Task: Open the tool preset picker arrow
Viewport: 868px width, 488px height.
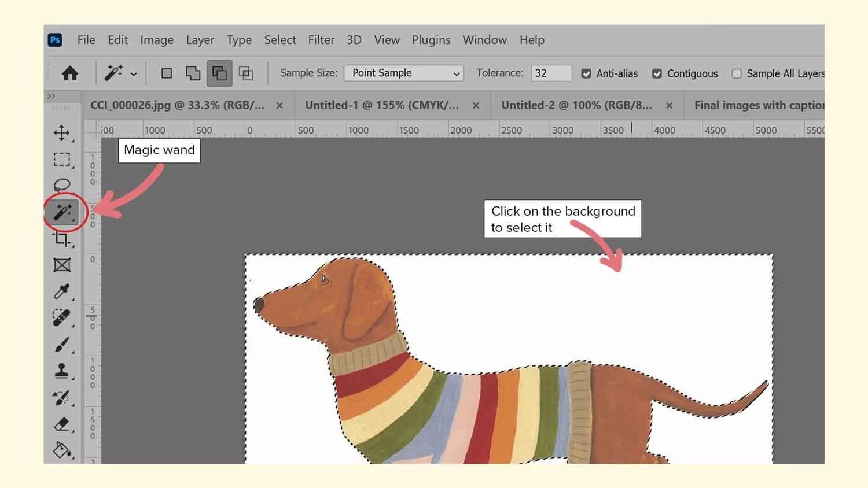Action: 134,74
